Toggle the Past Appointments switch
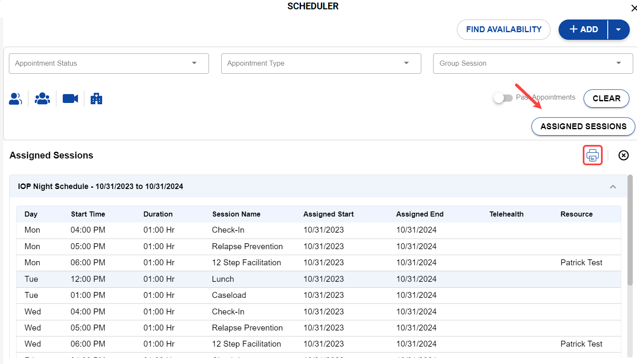 (503, 98)
